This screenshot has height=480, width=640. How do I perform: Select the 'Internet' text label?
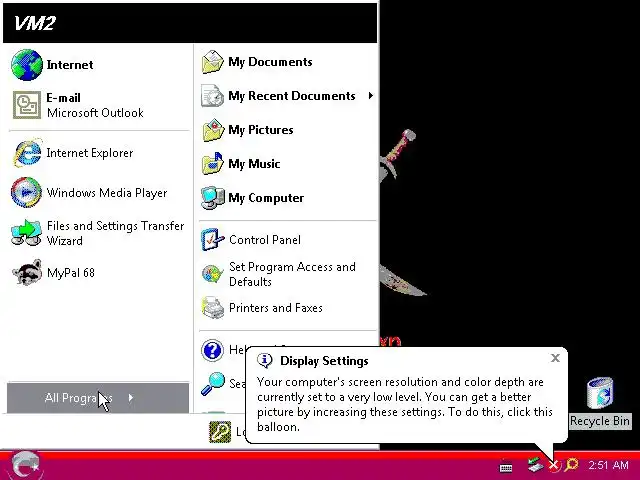[x=70, y=65]
